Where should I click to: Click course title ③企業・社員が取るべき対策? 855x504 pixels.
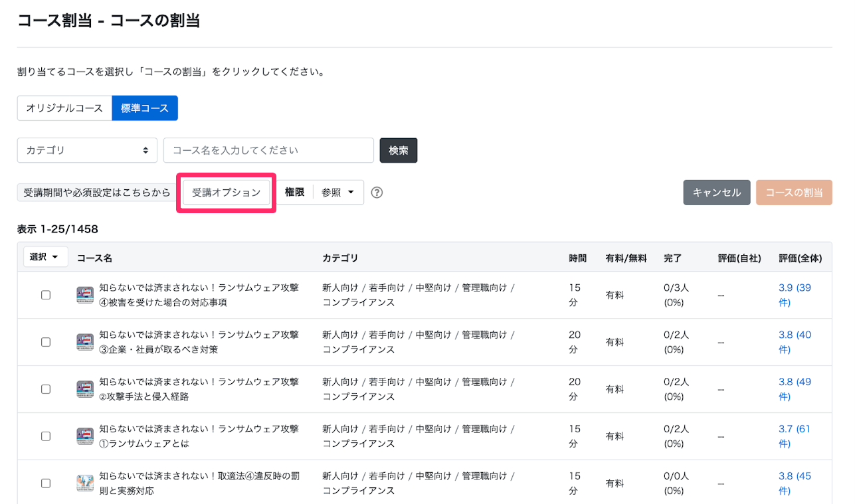point(199,342)
